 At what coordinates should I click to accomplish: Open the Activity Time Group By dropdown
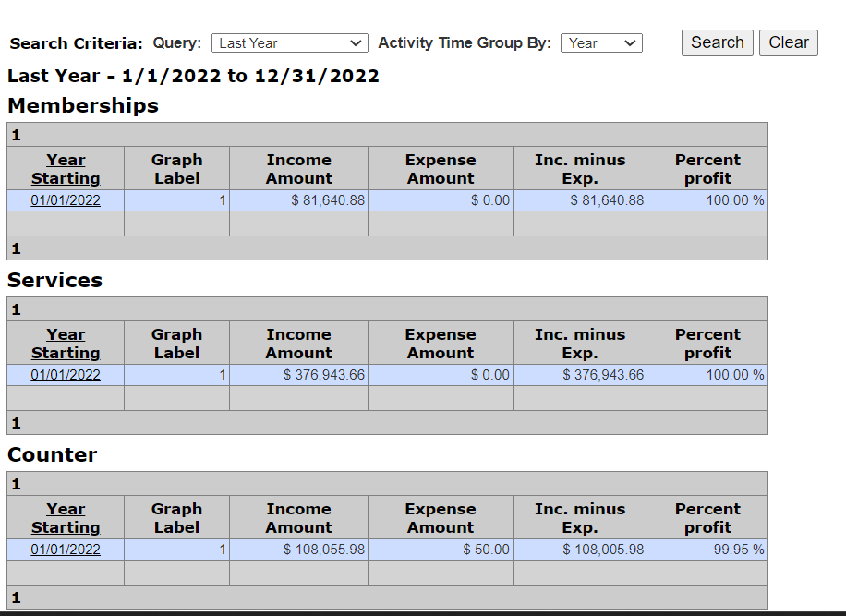(x=601, y=42)
